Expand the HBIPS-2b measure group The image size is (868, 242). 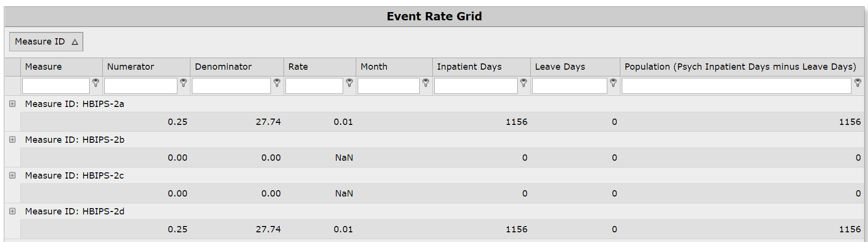coord(13,139)
